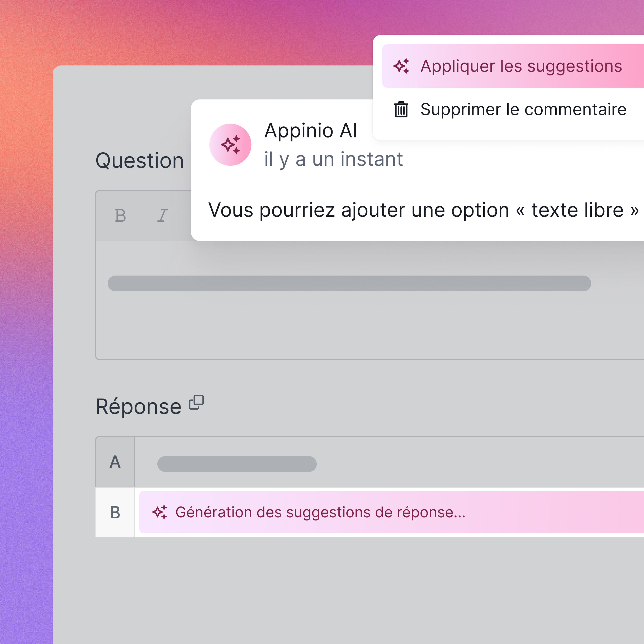This screenshot has height=644, width=644.
Task: Select the answer row labeled A
Action: point(115,462)
